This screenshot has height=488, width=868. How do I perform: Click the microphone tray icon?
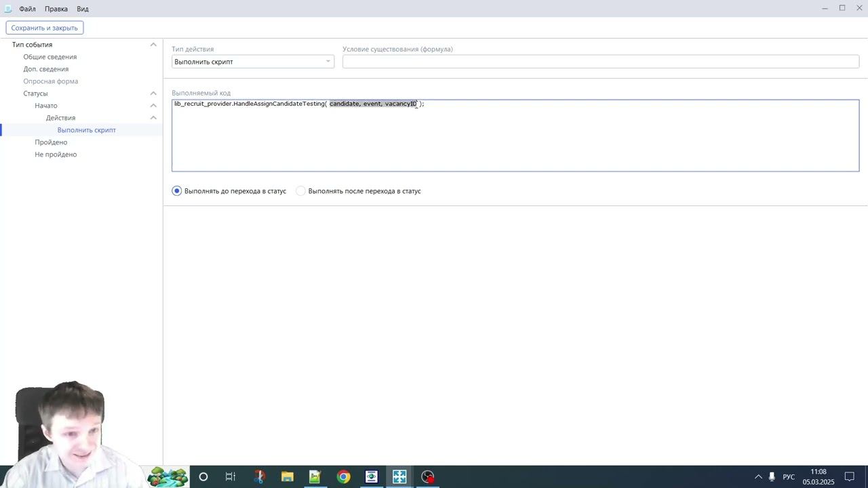(x=772, y=477)
